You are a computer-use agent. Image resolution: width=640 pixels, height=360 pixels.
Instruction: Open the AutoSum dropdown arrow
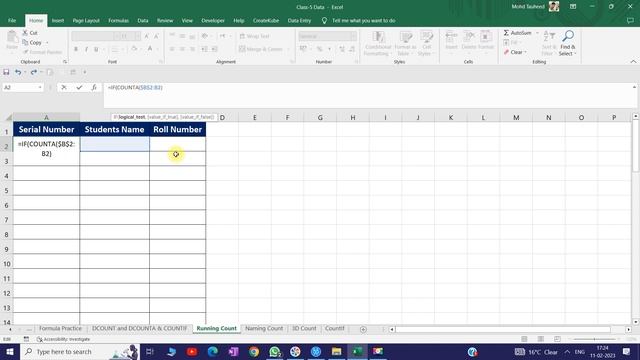click(537, 33)
